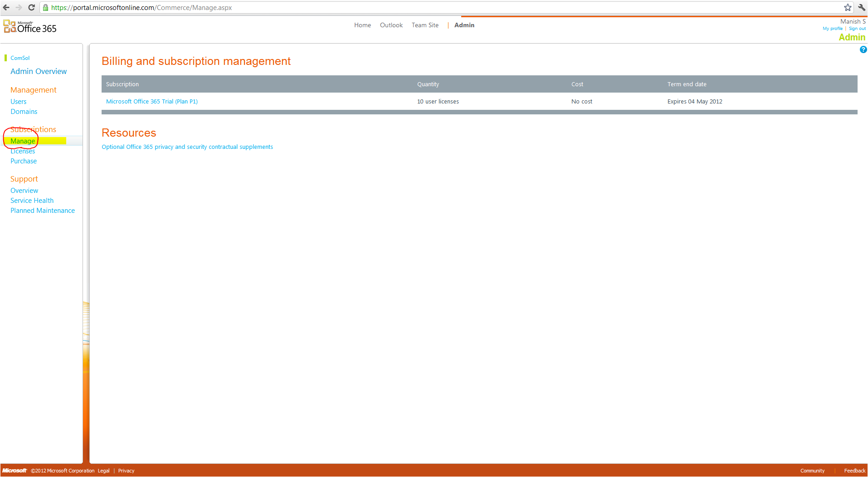Screen dimensions: 868x477
Task: Open Microsoft Office 365 Trial subscription
Action: click(x=151, y=101)
